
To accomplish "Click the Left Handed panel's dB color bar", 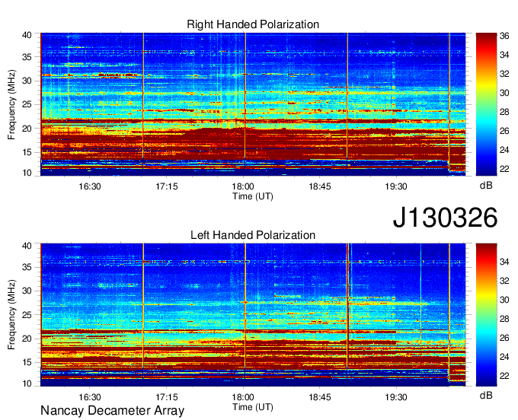I will pyautogui.click(x=486, y=315).
